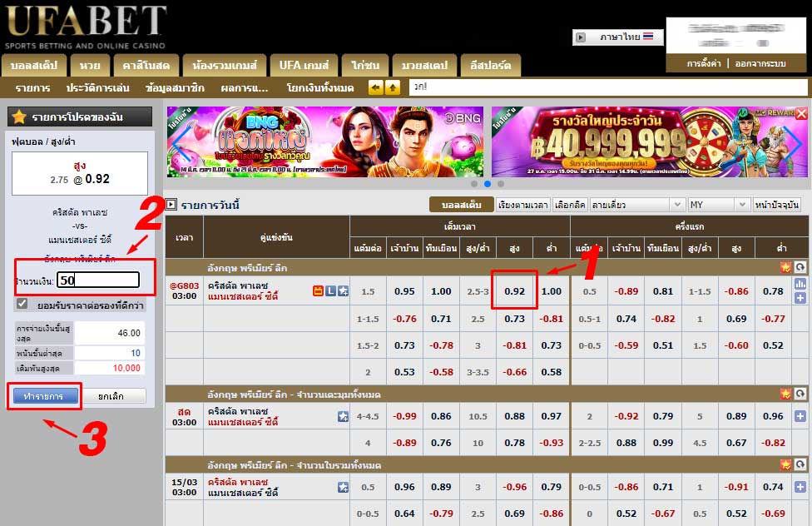
Task: Toggle accept better odds checkbox
Action: (22, 304)
